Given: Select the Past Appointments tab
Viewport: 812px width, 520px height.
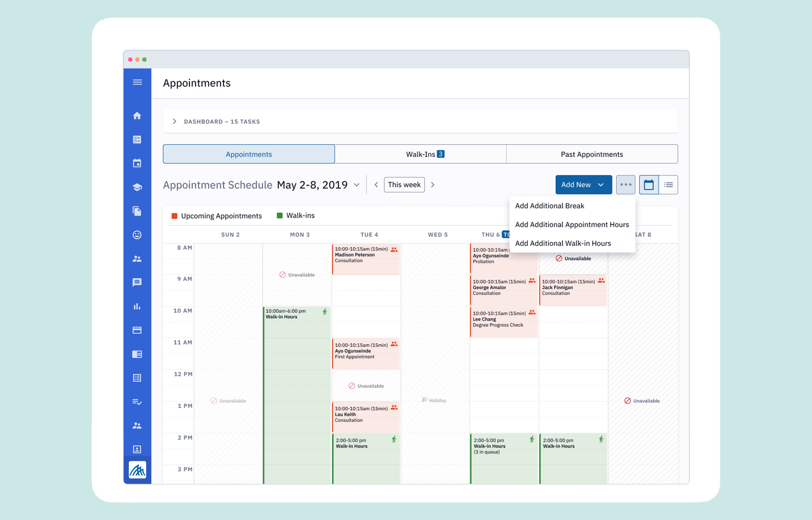Looking at the screenshot, I should 592,154.
